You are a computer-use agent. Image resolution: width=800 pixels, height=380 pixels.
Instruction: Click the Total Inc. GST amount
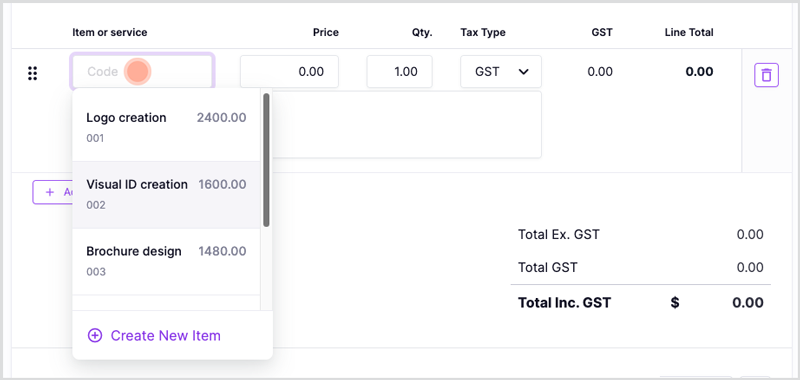pos(748,302)
